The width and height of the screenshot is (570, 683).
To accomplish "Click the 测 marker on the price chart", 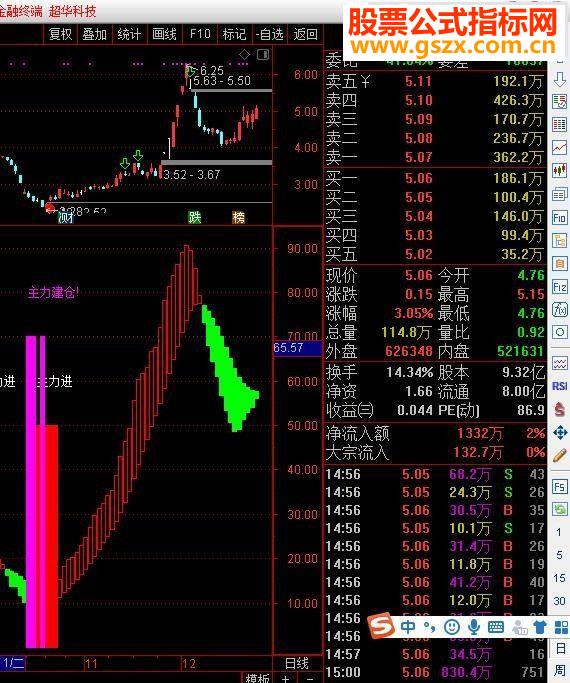I will pyautogui.click(x=66, y=217).
